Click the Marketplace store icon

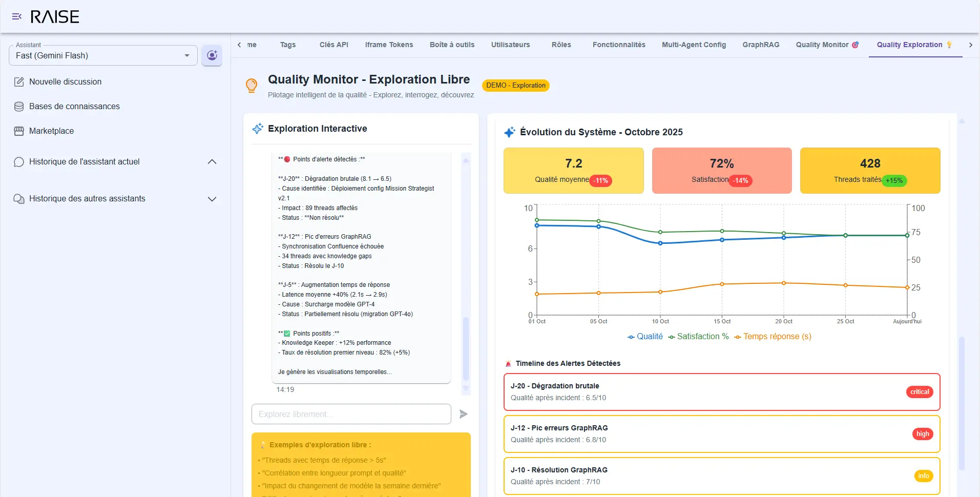click(19, 131)
